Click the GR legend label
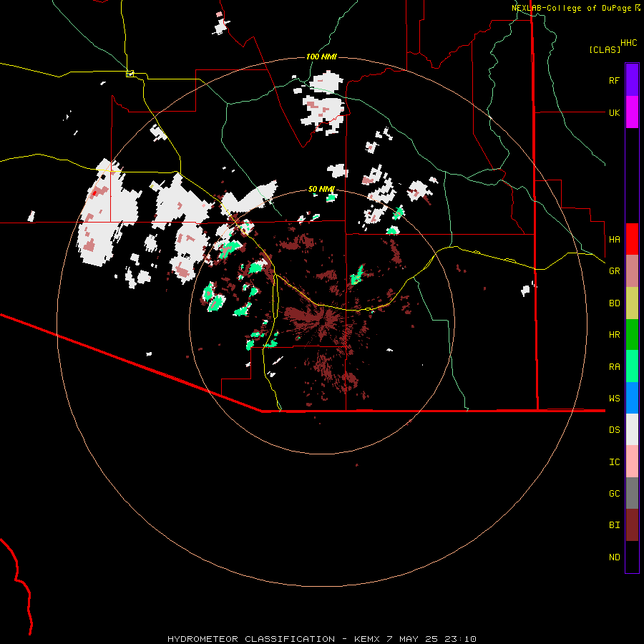 [x=614, y=271]
